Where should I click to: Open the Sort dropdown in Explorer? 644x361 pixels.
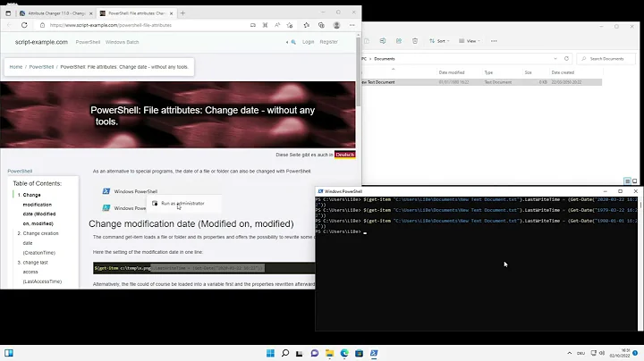(x=439, y=41)
